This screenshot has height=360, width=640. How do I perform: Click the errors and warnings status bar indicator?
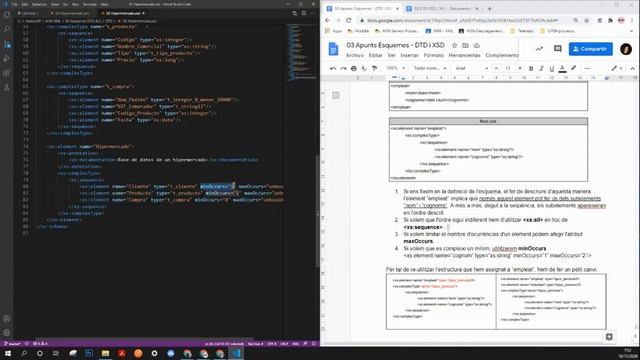(40, 344)
